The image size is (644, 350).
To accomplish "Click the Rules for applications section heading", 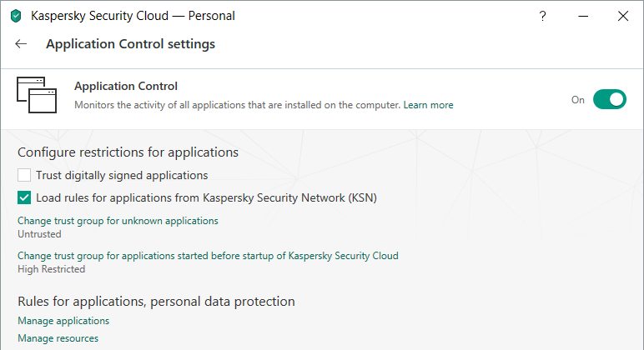I will [x=157, y=301].
